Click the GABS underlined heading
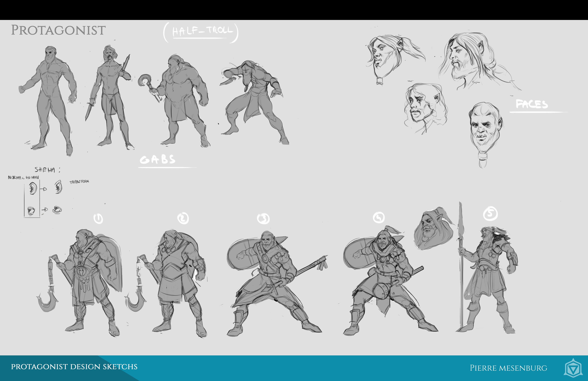This screenshot has width=588, height=381. 158,160
